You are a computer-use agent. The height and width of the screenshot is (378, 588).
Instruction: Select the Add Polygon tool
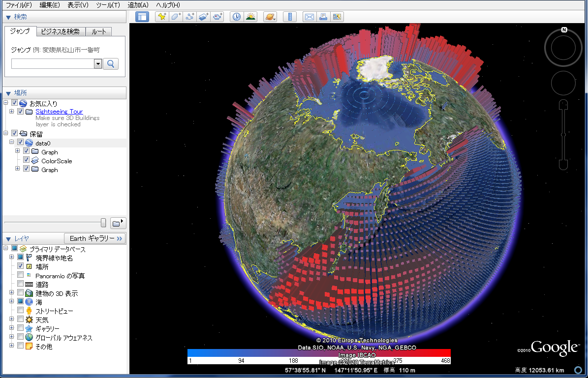[176, 17]
